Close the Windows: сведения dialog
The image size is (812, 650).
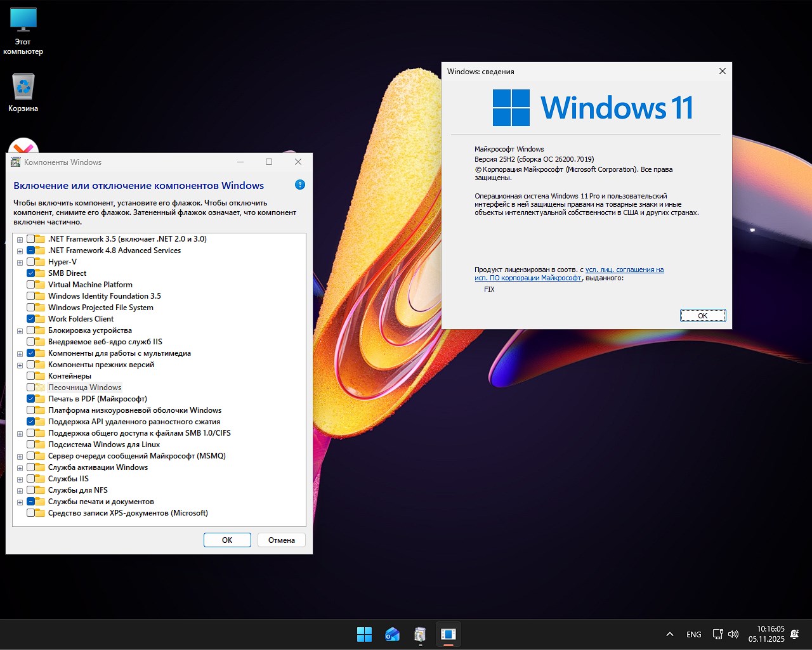(722, 72)
